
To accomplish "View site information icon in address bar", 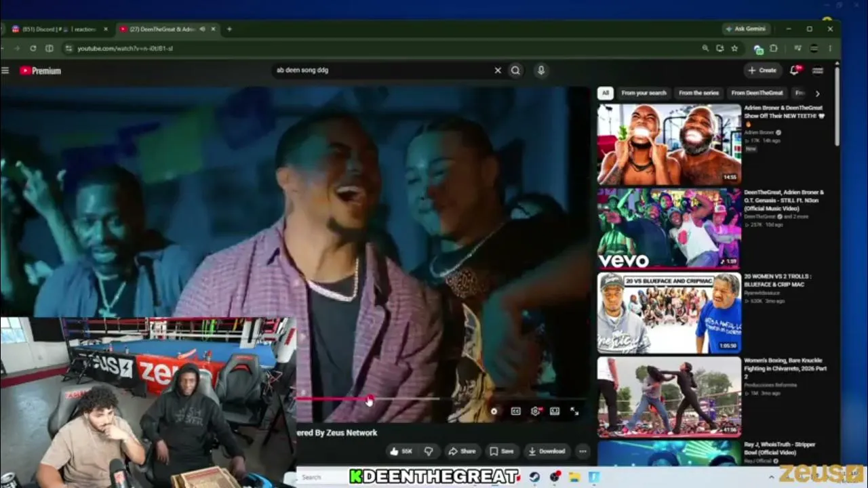I will click(68, 49).
